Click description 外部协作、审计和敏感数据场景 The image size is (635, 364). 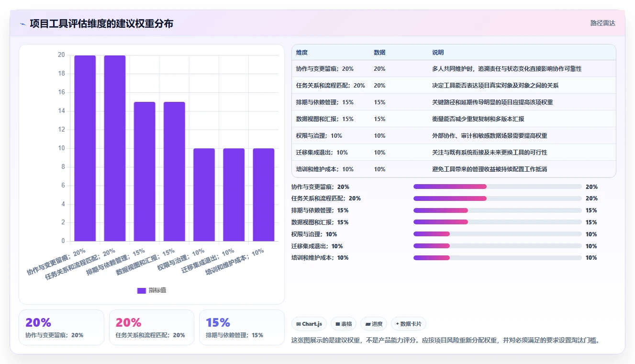[x=490, y=135]
